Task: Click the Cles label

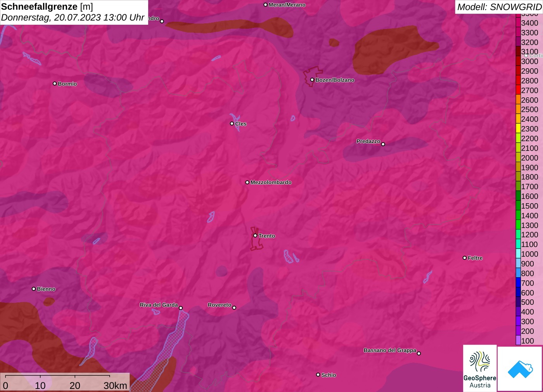Action: click(x=241, y=124)
